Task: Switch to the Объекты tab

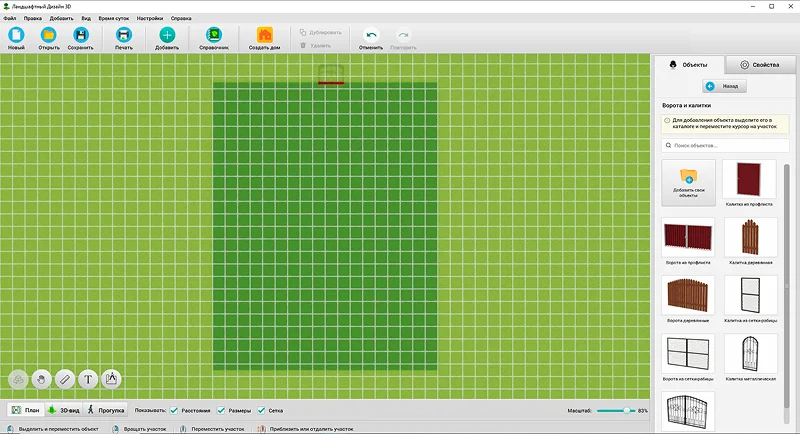Action: 689,65
